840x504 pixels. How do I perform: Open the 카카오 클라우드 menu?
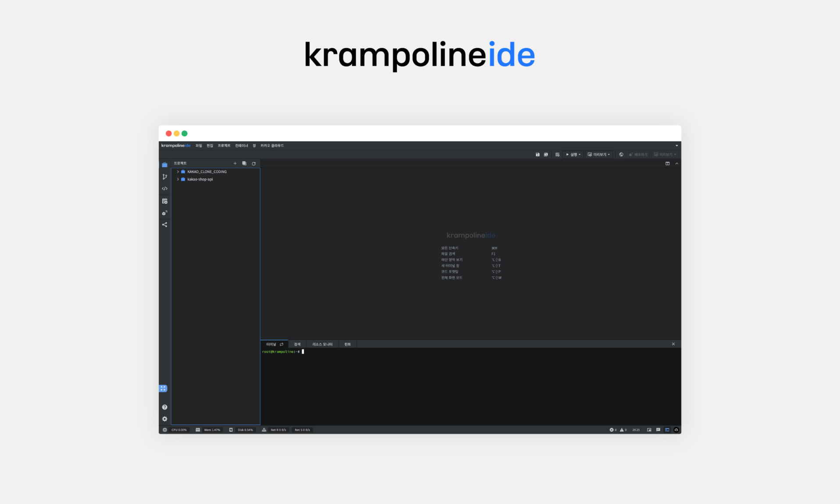[x=272, y=146]
